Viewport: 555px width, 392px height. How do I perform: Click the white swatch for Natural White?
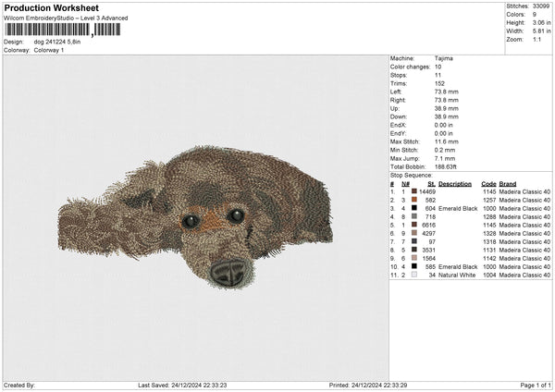414,275
